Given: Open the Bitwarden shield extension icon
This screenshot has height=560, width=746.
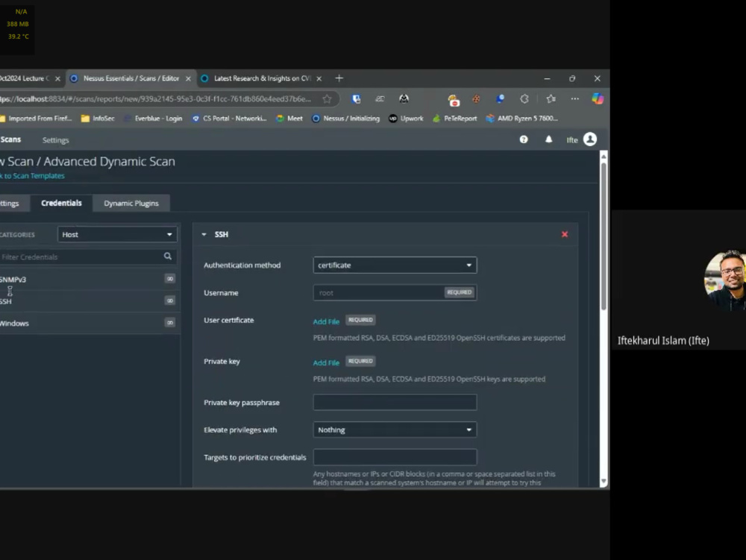Looking at the screenshot, I should coord(356,99).
